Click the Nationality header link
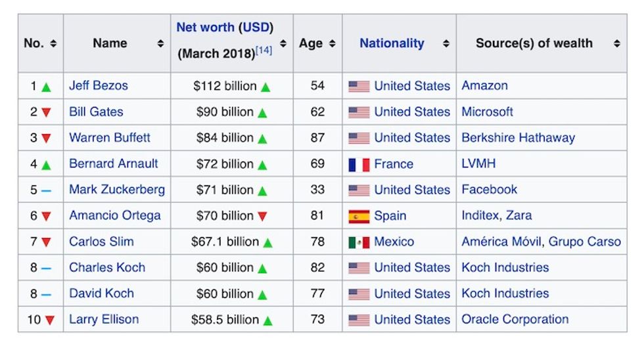The image size is (644, 352). point(392,43)
